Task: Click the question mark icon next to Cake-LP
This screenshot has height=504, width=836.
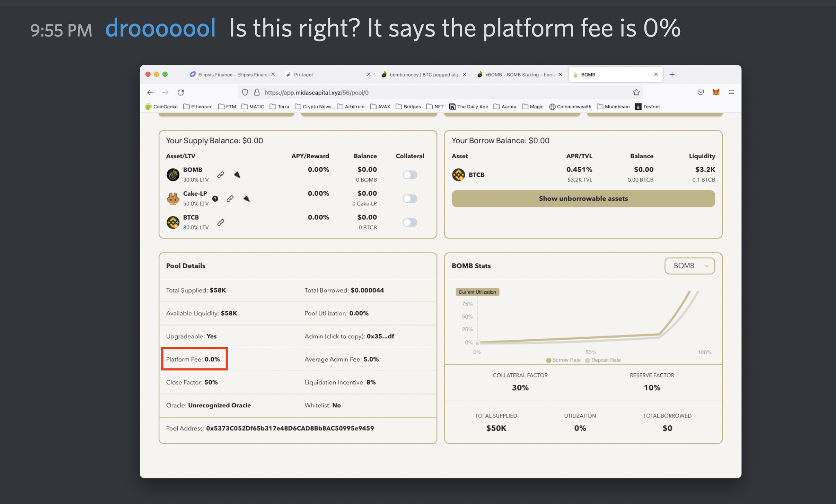Action: 215,198
